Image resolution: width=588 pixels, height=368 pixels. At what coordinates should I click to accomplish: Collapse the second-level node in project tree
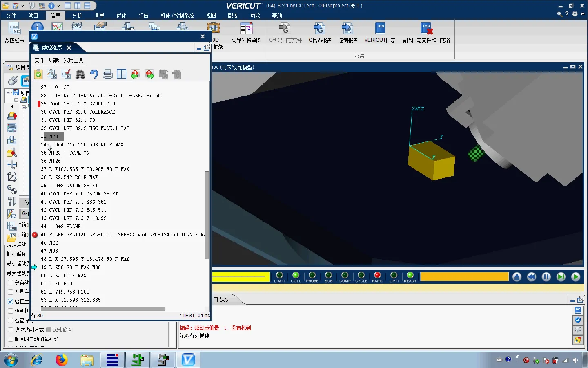point(16,100)
